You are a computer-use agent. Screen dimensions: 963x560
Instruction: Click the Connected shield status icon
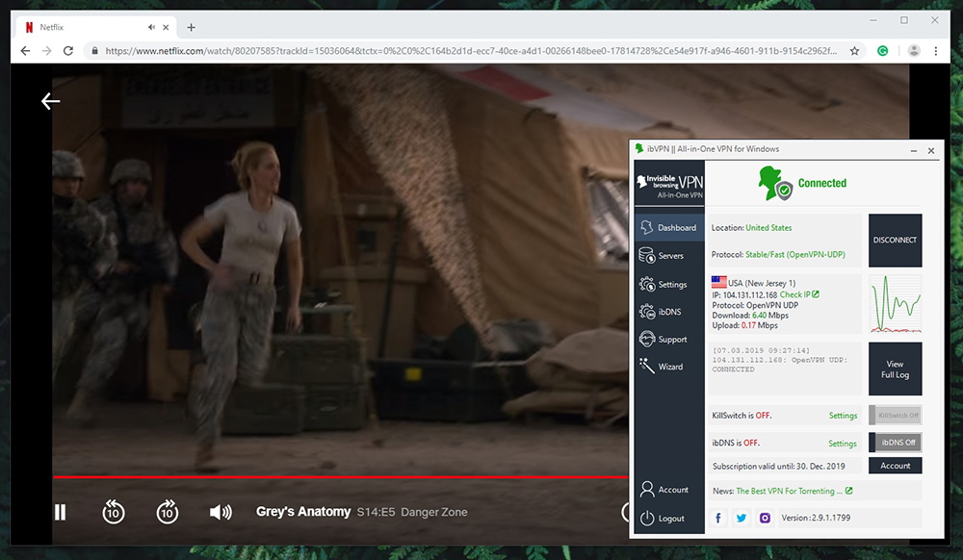775,183
